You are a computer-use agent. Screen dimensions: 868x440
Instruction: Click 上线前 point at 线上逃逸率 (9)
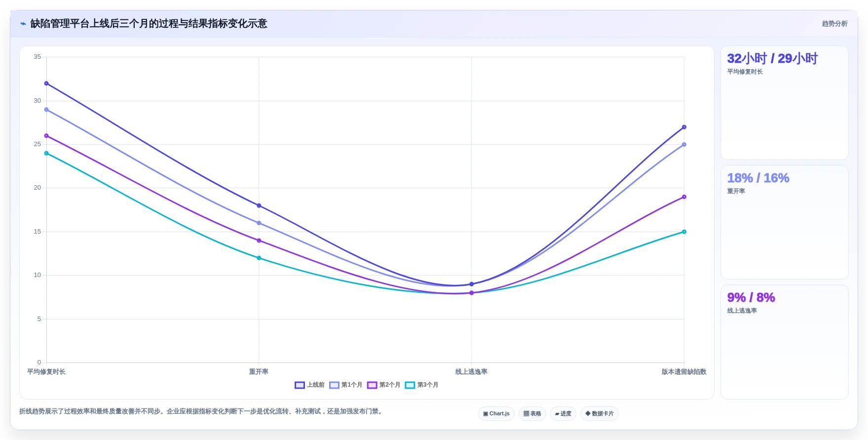click(472, 284)
